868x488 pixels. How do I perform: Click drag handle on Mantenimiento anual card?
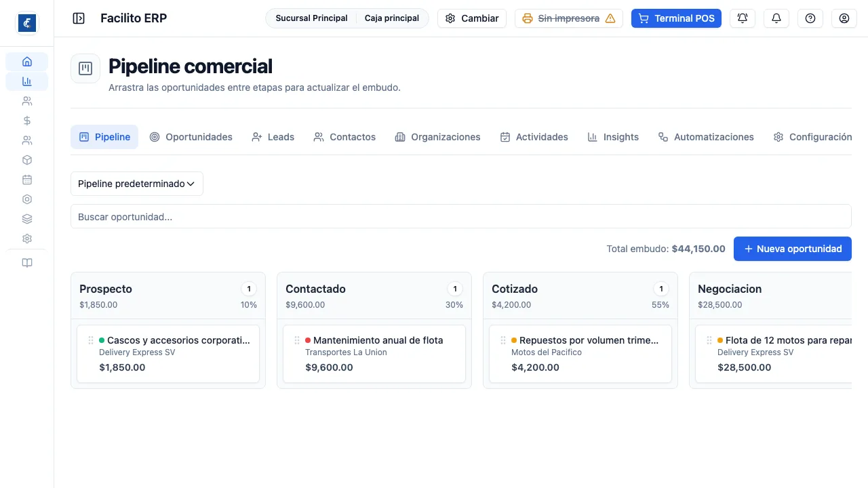tap(297, 340)
